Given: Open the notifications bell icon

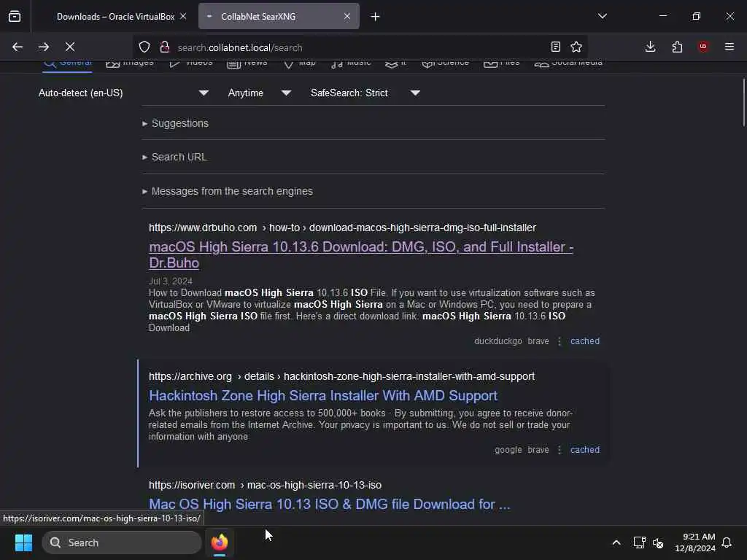Looking at the screenshot, I should 727,542.
